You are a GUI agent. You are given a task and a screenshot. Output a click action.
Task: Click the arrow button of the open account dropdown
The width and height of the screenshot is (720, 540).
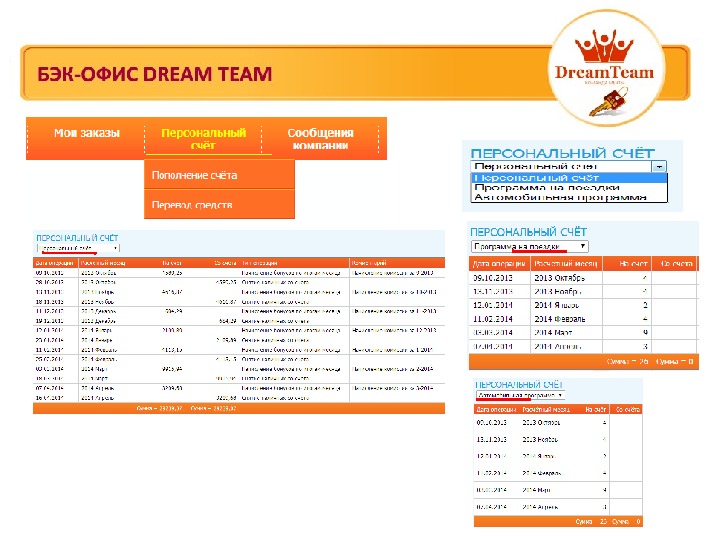coord(659,166)
